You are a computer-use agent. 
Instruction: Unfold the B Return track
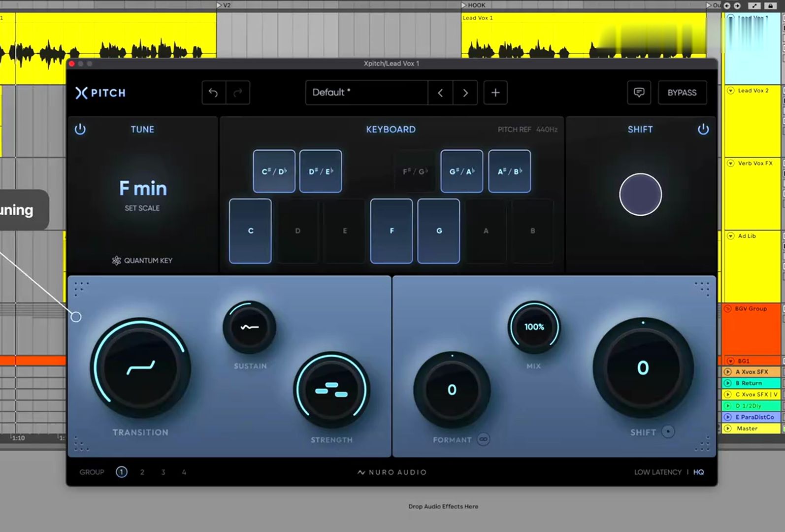[x=728, y=383]
